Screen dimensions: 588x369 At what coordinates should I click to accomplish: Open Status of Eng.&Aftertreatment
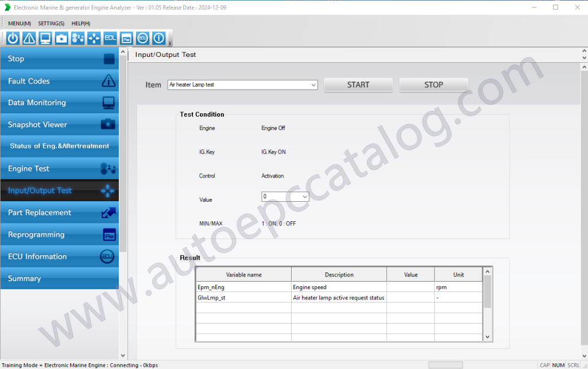coord(60,146)
